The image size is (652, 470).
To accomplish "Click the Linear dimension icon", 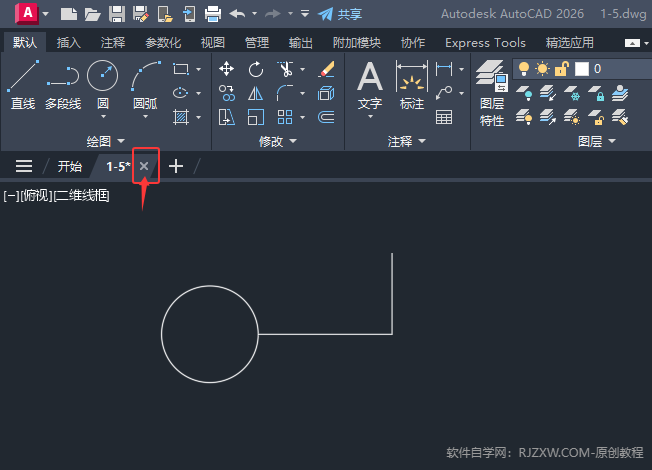I will (444, 69).
